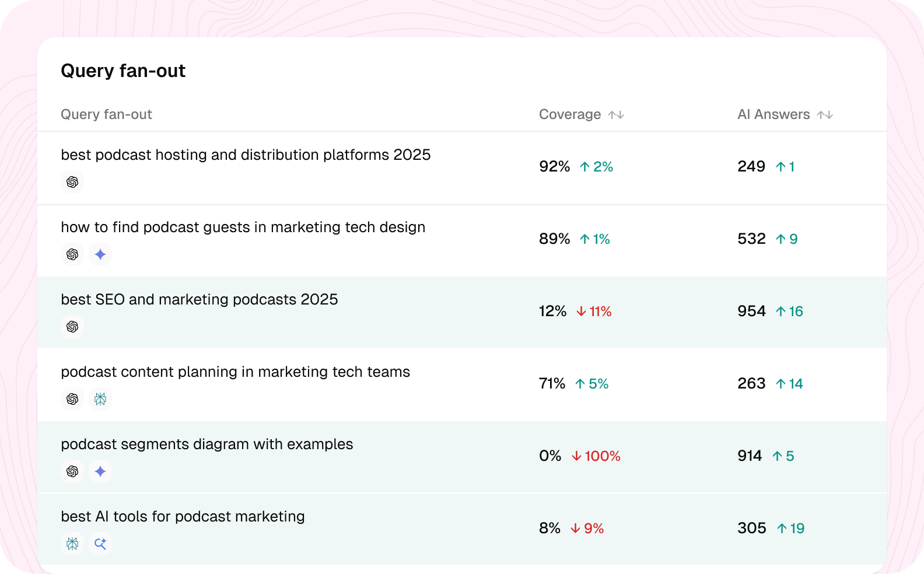Click Perplexity icon under podcast content planning query

point(100,399)
